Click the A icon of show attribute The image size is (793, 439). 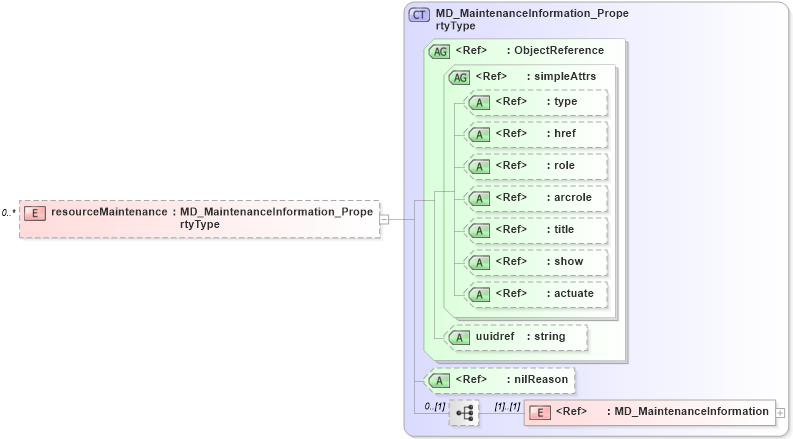pos(479,262)
